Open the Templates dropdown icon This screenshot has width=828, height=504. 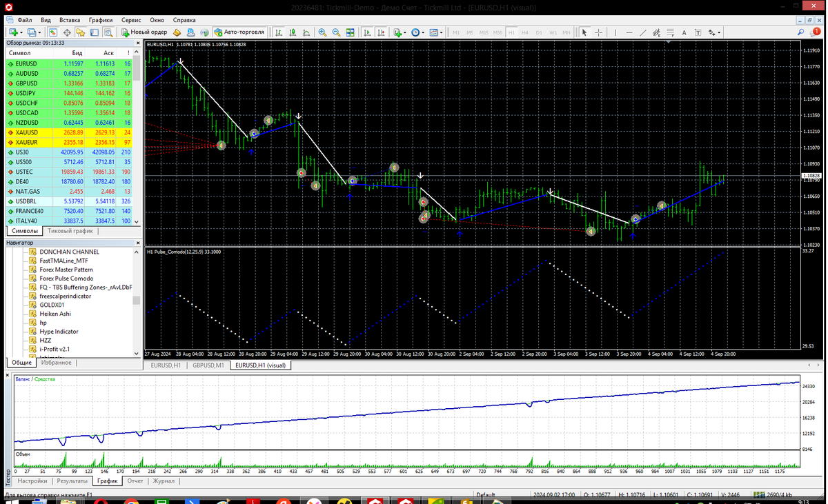point(436,32)
